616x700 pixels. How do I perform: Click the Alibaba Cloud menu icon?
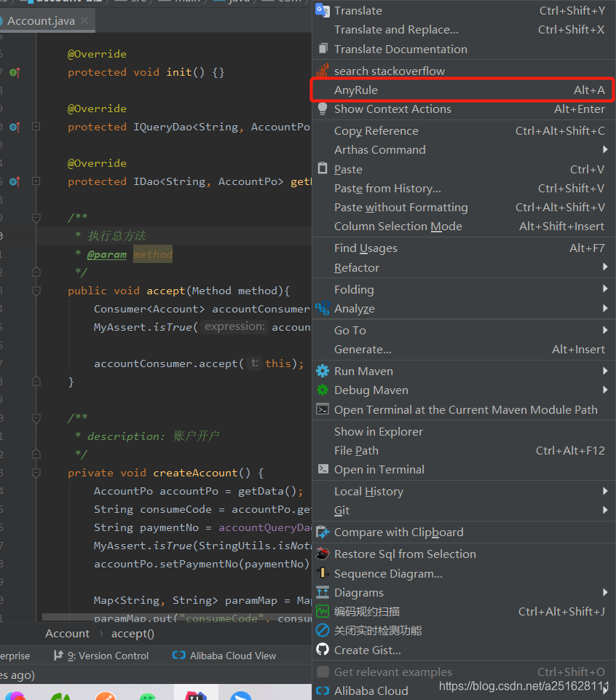323,691
